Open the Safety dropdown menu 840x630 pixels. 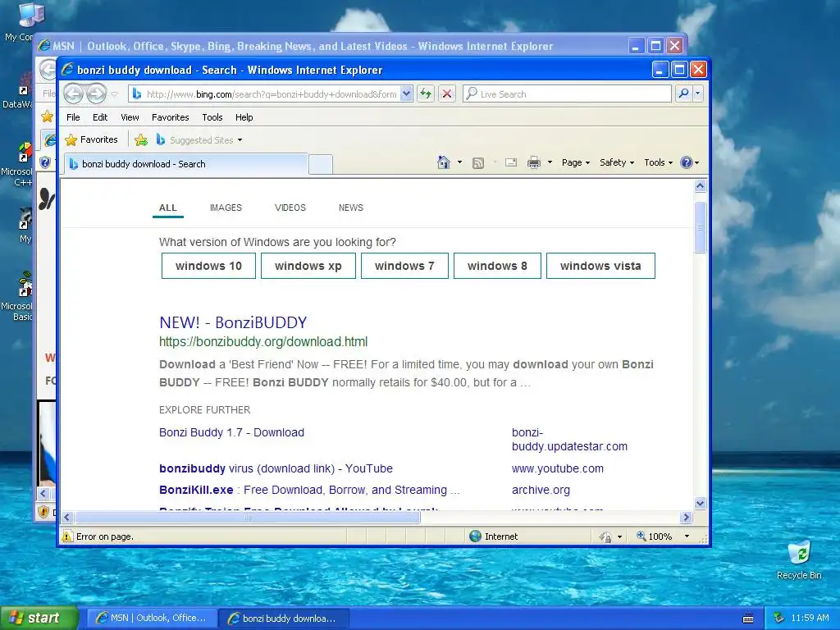617,162
